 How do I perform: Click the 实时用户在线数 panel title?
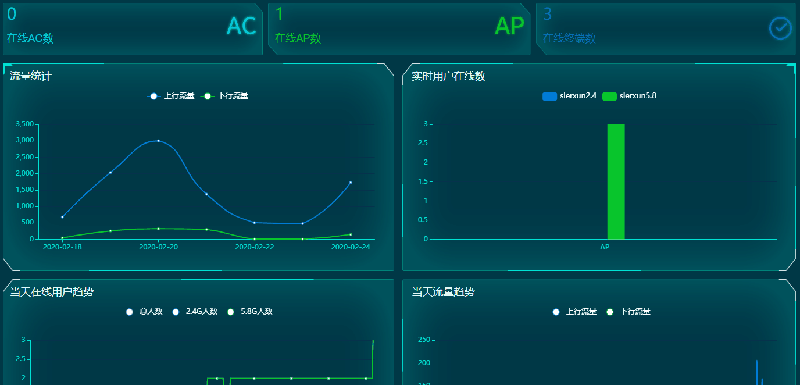(x=448, y=76)
